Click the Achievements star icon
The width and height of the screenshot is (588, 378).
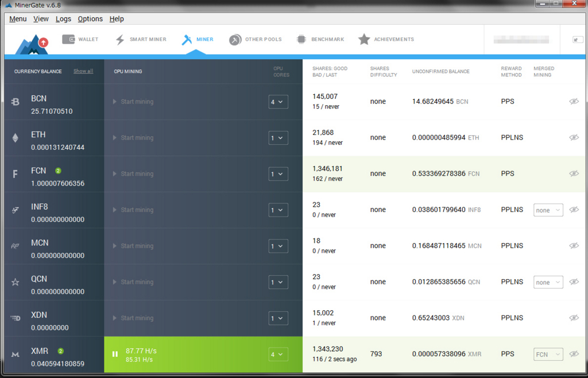point(363,39)
